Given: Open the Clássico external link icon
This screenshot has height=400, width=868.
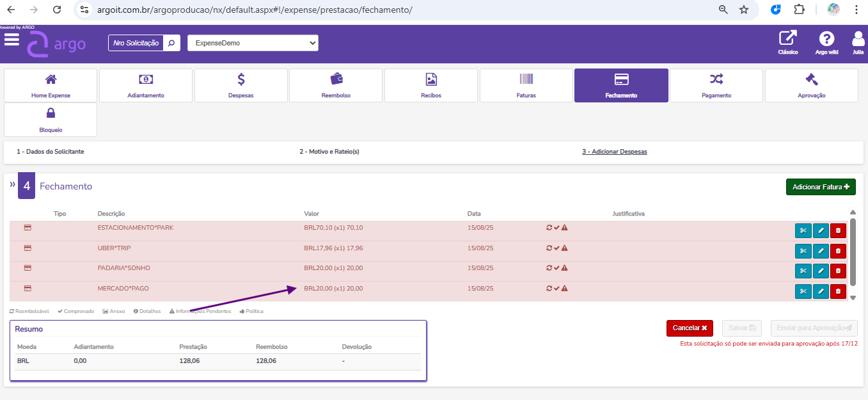Looking at the screenshot, I should [x=787, y=39].
